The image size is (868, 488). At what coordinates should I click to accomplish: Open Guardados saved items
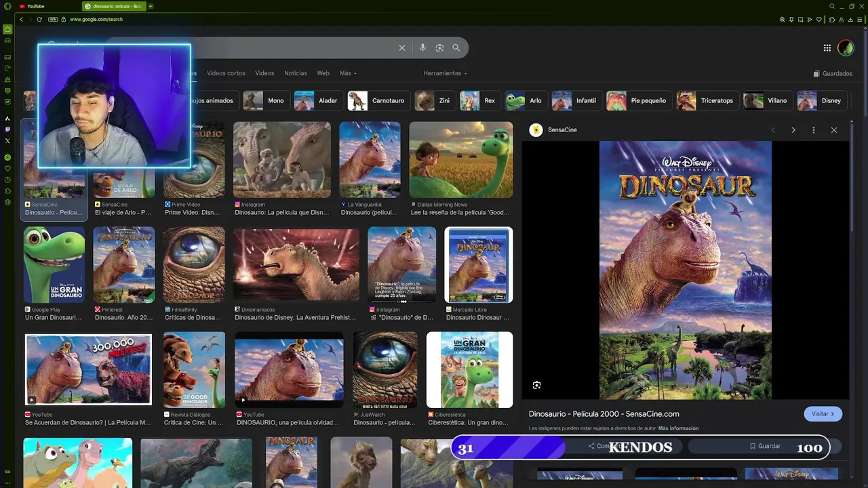833,73
